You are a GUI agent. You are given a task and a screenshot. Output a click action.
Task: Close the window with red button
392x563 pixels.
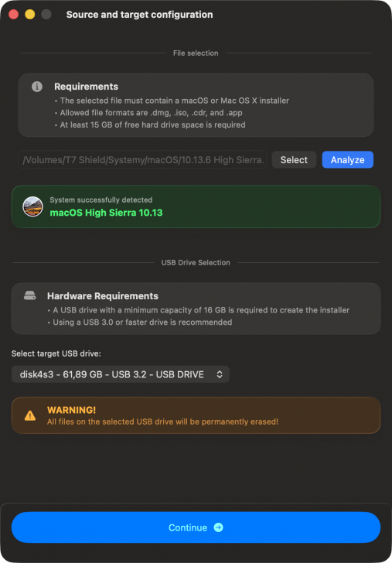pos(14,15)
